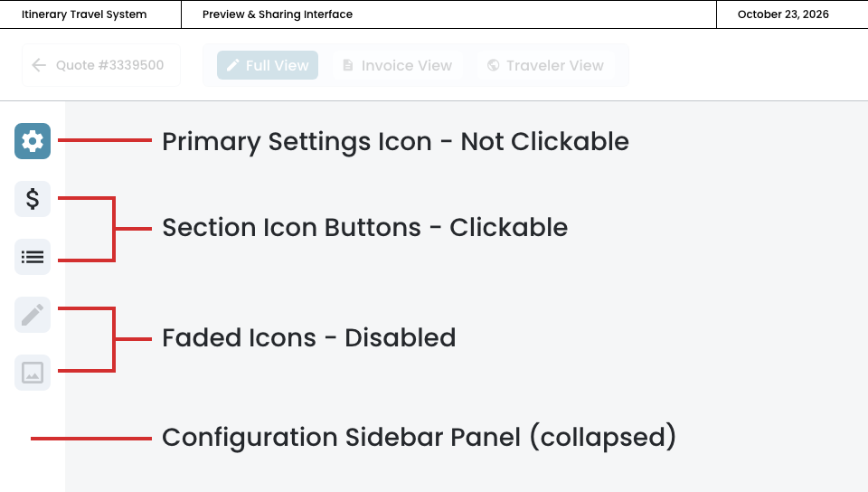Screen dimensions: 868x492
Task: Open the Traveler View tab
Action: click(545, 65)
